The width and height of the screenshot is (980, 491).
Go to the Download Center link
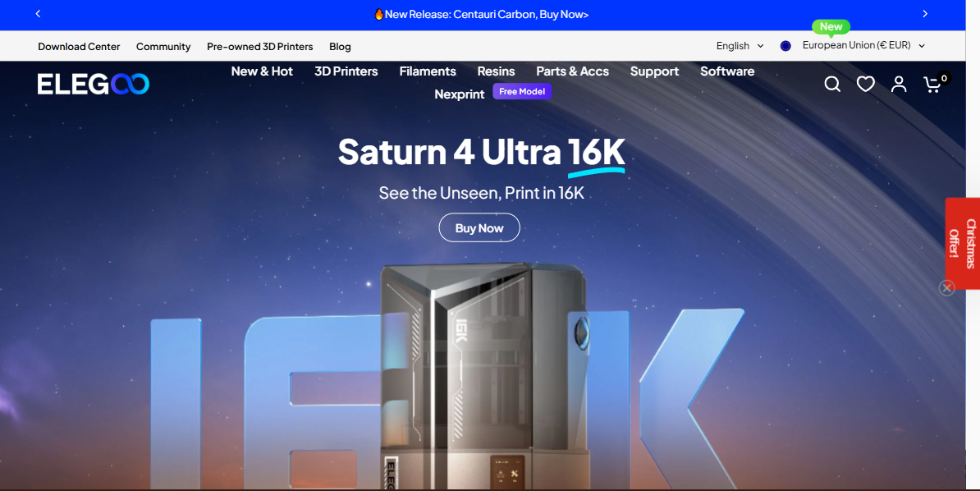pyautogui.click(x=79, y=47)
